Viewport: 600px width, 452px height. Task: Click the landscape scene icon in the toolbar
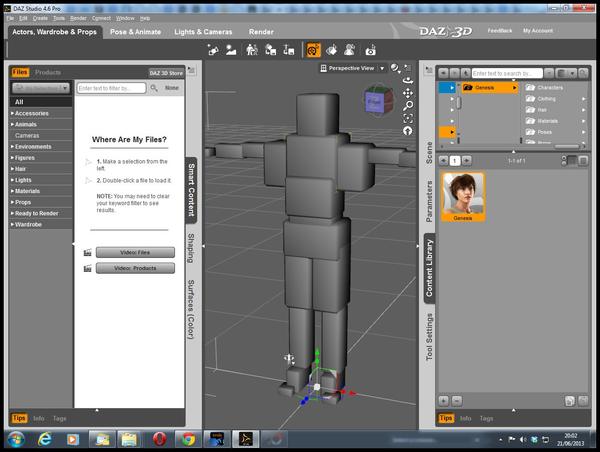tap(231, 50)
